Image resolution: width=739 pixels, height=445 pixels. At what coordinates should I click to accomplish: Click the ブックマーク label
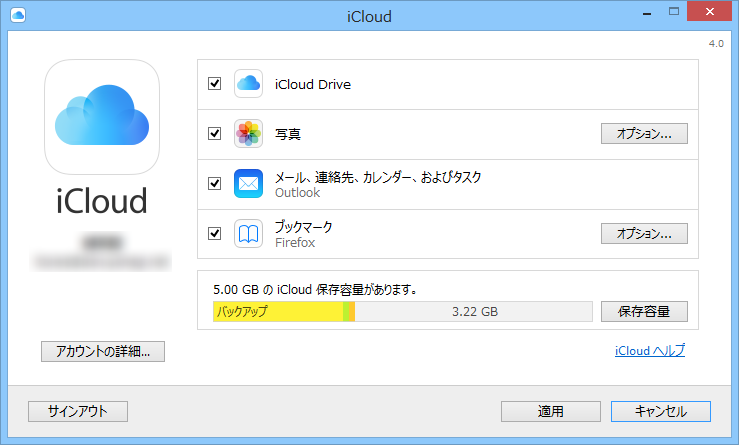[304, 227]
